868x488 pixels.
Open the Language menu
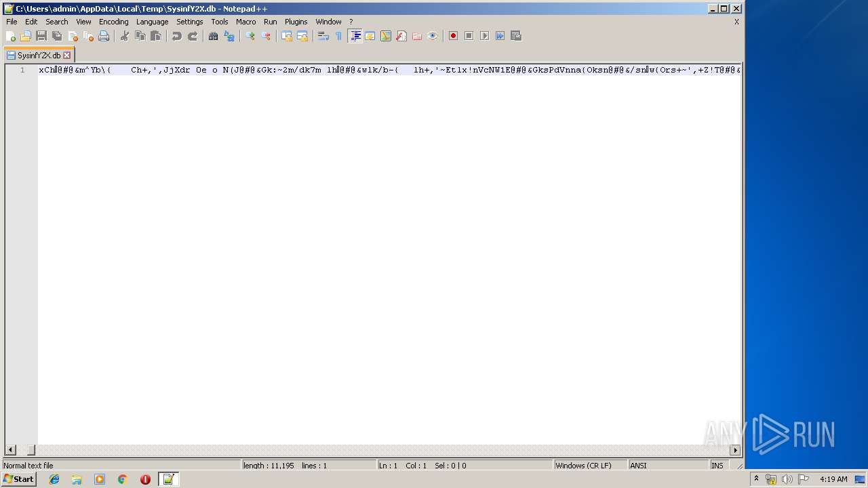click(152, 22)
